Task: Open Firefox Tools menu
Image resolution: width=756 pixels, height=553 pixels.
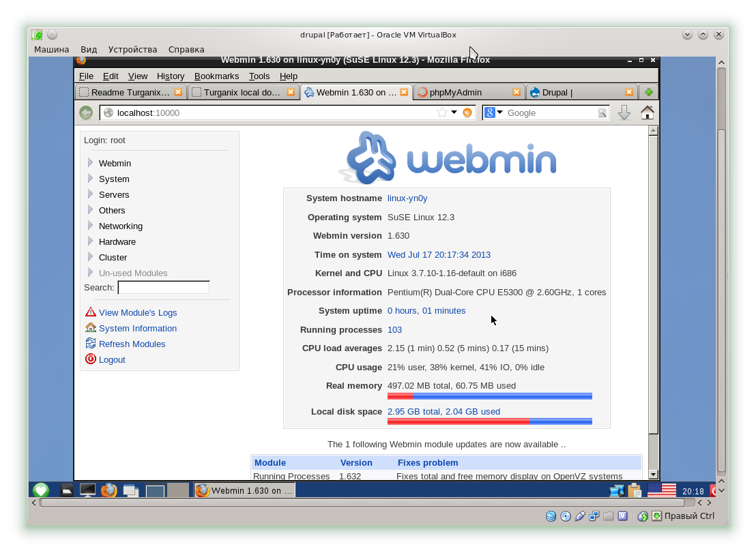Action: point(259,76)
